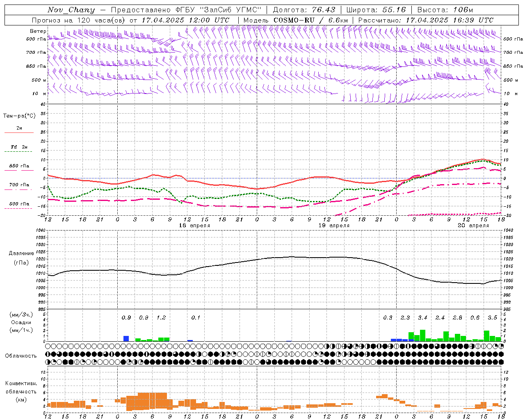Click the "1040" top value on left pressure axis
The image size is (525, 420).
[x=40, y=231]
